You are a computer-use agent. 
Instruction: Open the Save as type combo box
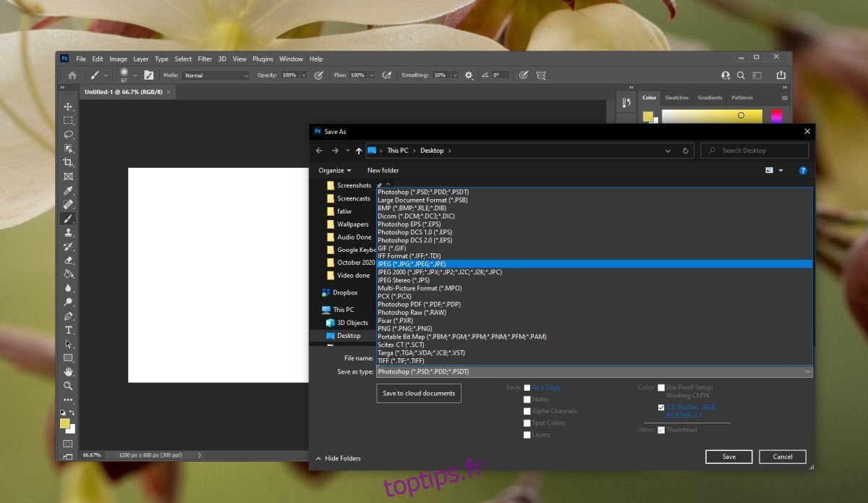click(594, 371)
